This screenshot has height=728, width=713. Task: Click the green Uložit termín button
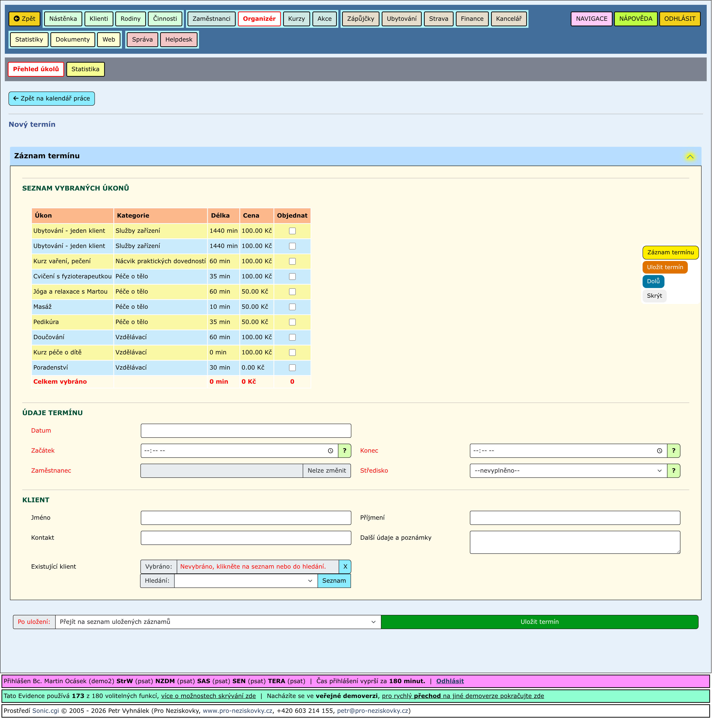(x=539, y=622)
